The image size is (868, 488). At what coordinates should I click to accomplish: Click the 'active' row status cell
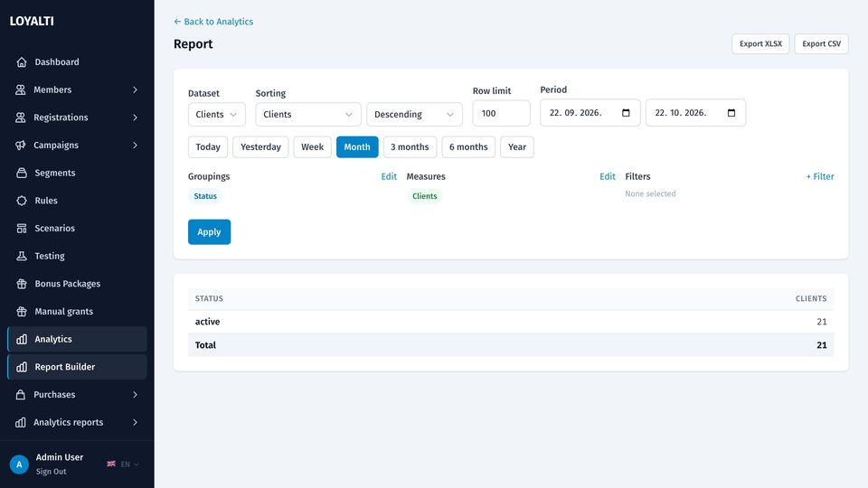coord(208,322)
